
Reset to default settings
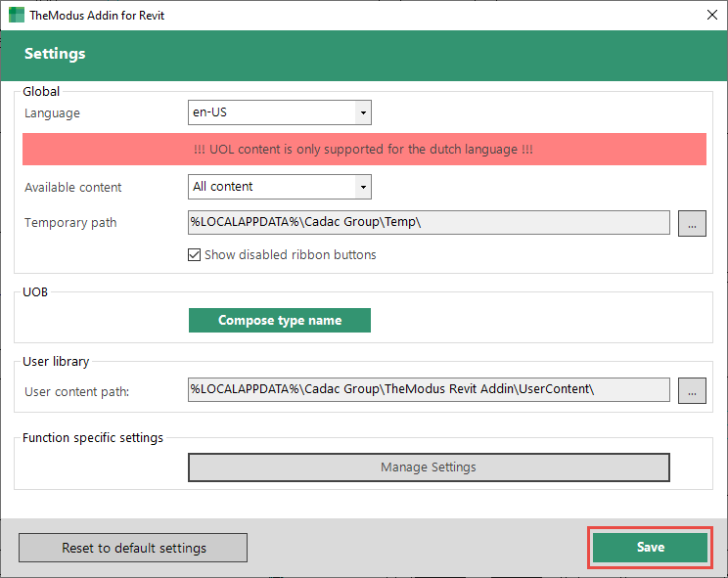133,548
